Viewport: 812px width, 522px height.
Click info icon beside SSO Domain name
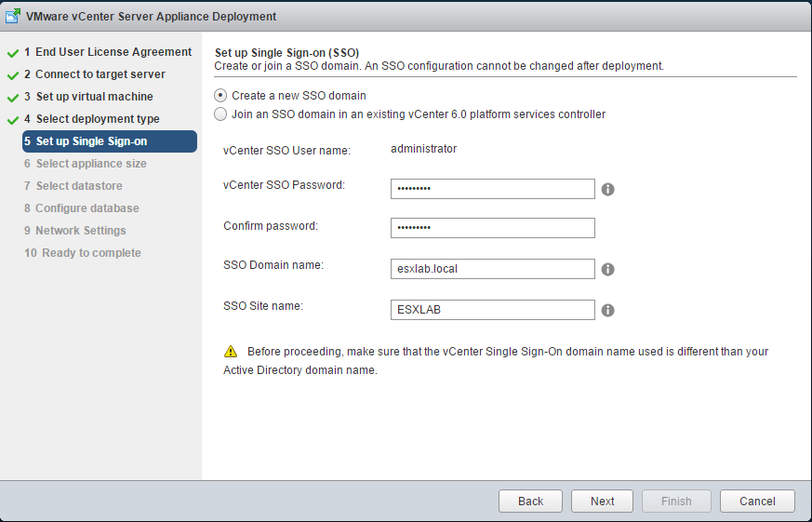pos(607,269)
